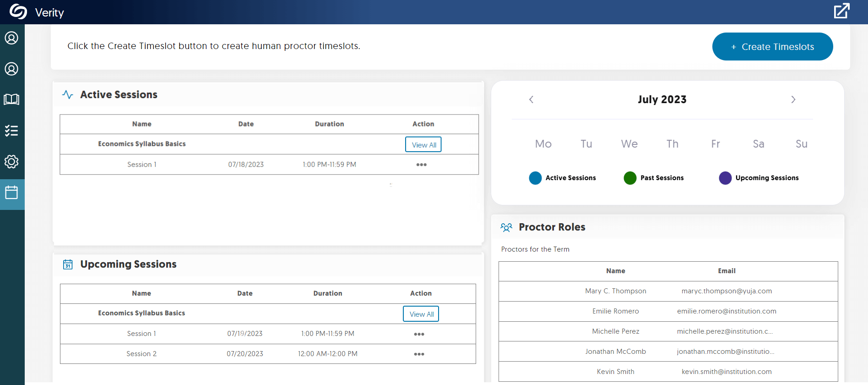The height and width of the screenshot is (385, 868).
Task: Click proctor name Mary C. Thompson
Action: pyautogui.click(x=616, y=291)
